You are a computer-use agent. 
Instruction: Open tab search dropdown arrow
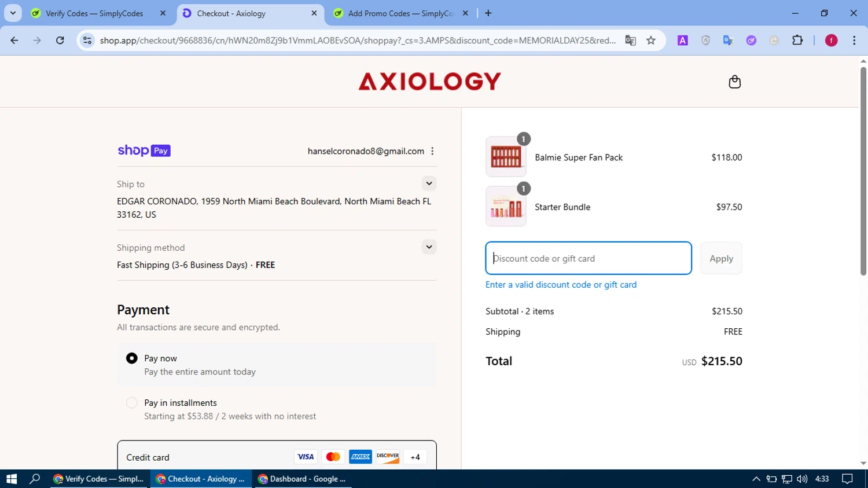coord(13,13)
